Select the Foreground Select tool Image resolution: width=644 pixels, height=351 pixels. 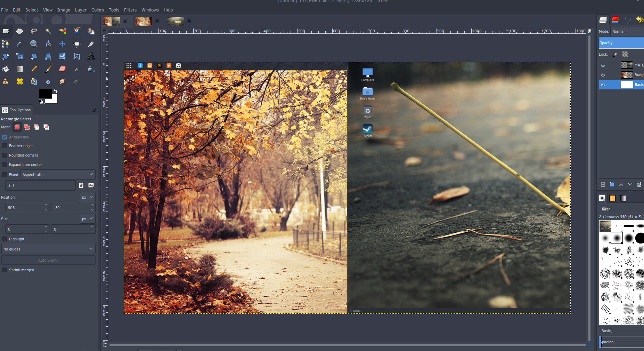pos(91,31)
